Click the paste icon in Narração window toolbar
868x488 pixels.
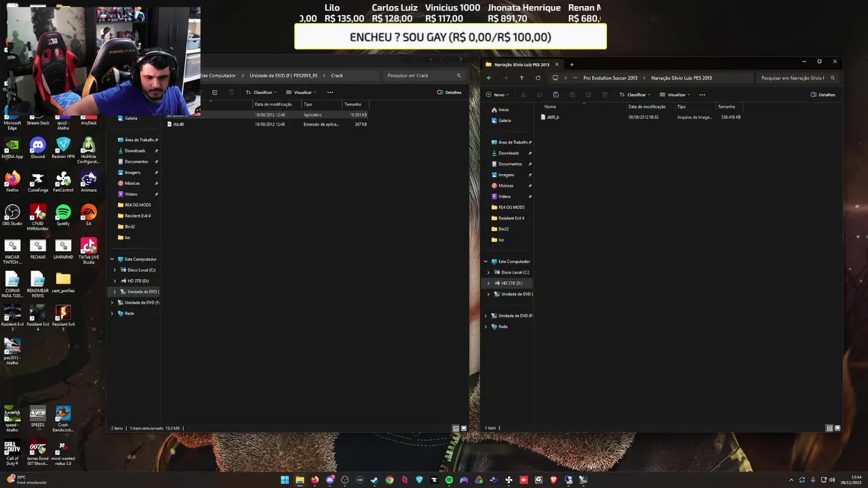pyautogui.click(x=555, y=95)
